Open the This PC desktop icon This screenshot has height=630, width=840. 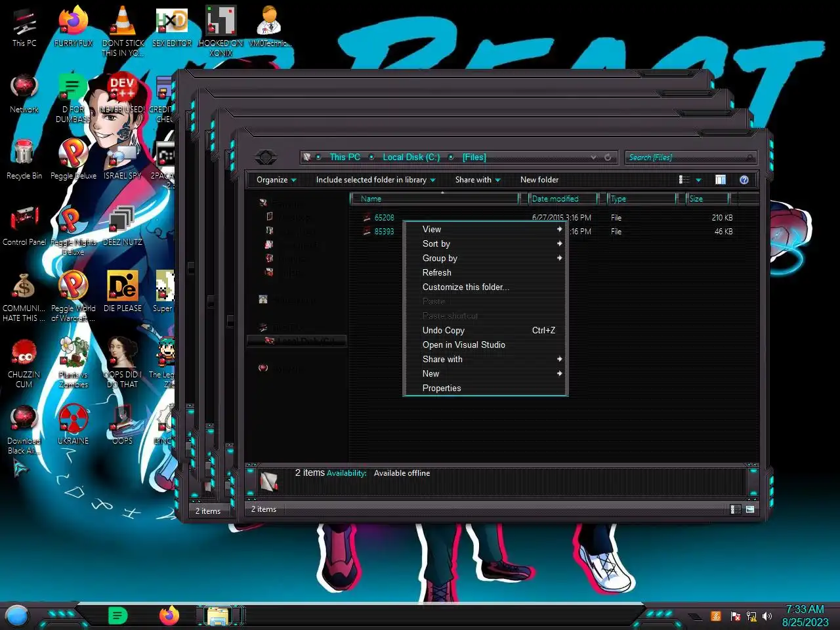pyautogui.click(x=24, y=28)
